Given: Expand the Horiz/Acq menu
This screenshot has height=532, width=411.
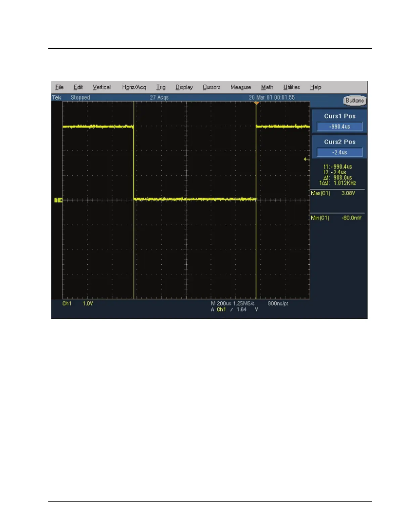Looking at the screenshot, I should coord(134,87).
